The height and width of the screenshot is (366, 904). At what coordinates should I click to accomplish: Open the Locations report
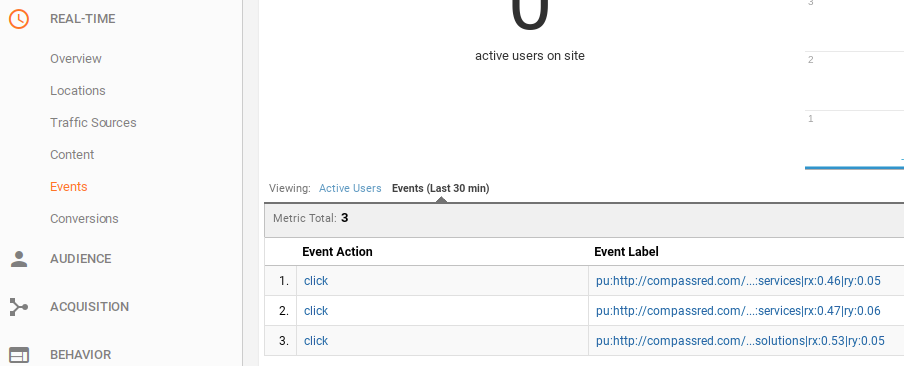78,90
